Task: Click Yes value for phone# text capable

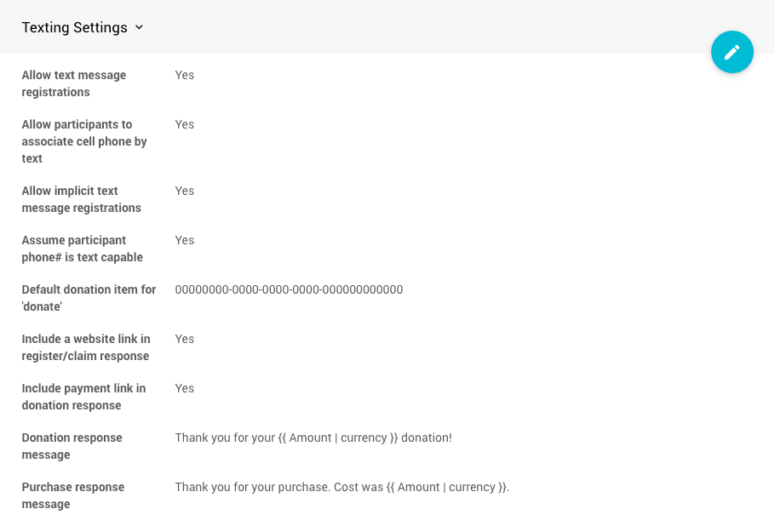Action: coord(184,240)
